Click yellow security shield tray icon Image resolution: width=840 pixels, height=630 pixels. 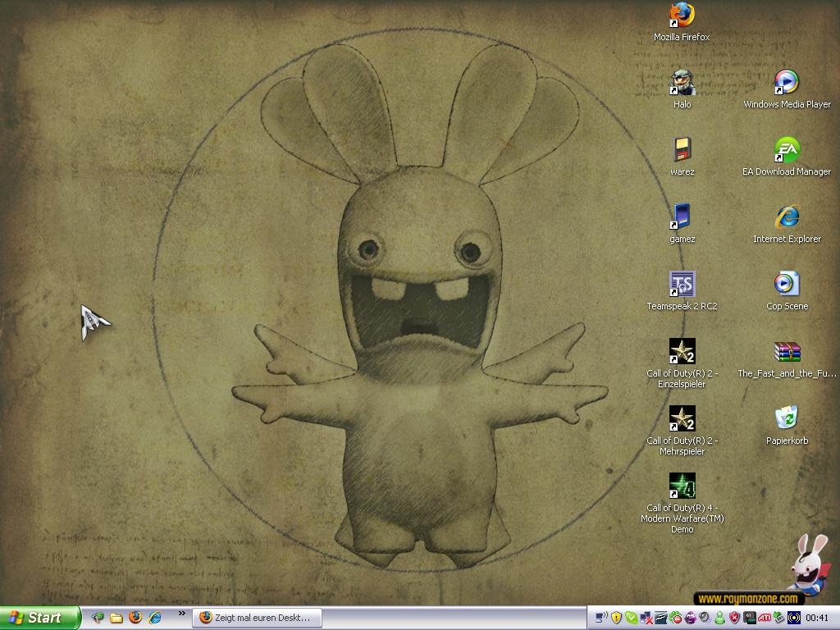[x=617, y=618]
